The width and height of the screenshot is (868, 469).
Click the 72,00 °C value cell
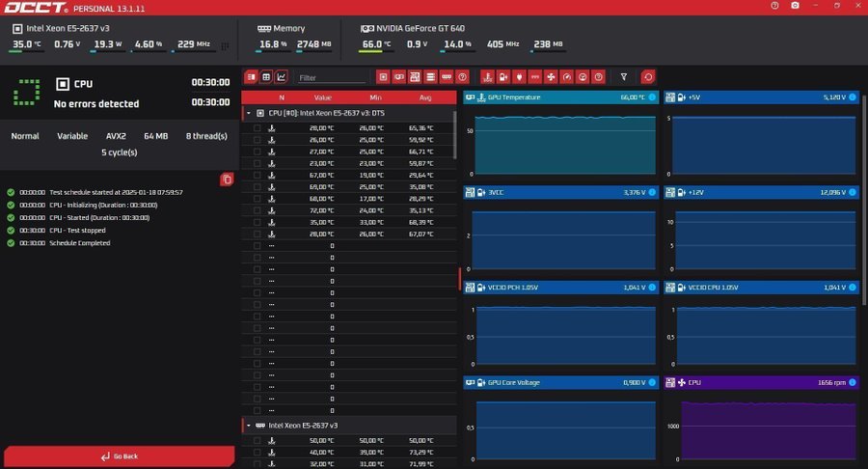tap(321, 211)
